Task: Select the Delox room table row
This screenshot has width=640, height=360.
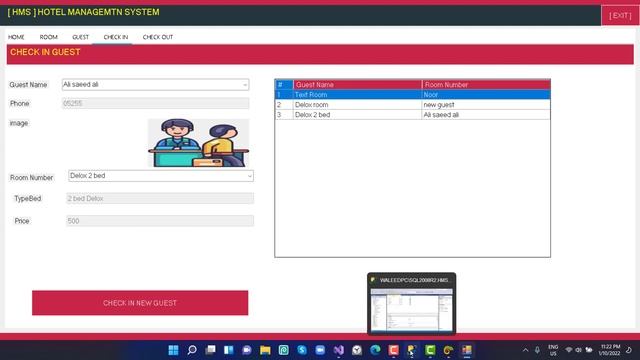Action: click(x=413, y=105)
